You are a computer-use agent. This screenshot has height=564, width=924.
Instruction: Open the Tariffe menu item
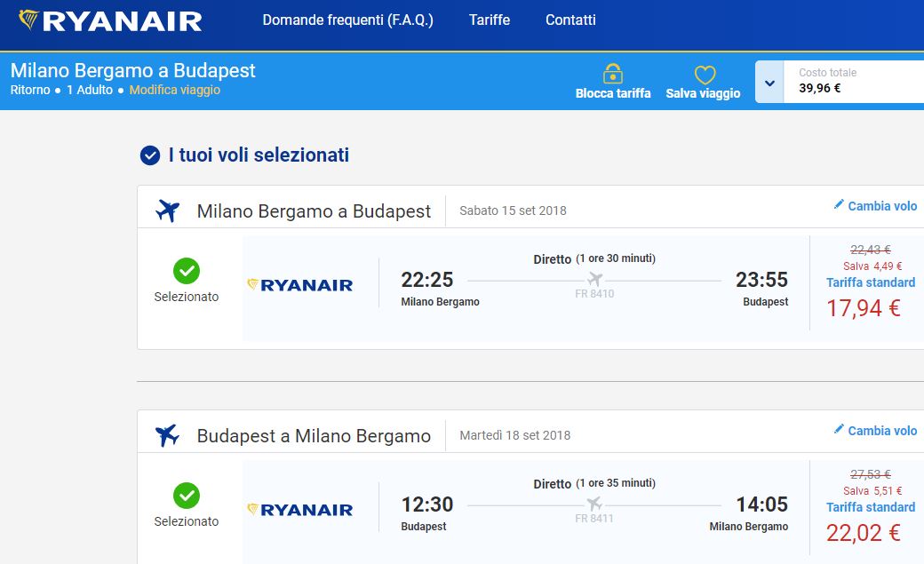point(490,20)
